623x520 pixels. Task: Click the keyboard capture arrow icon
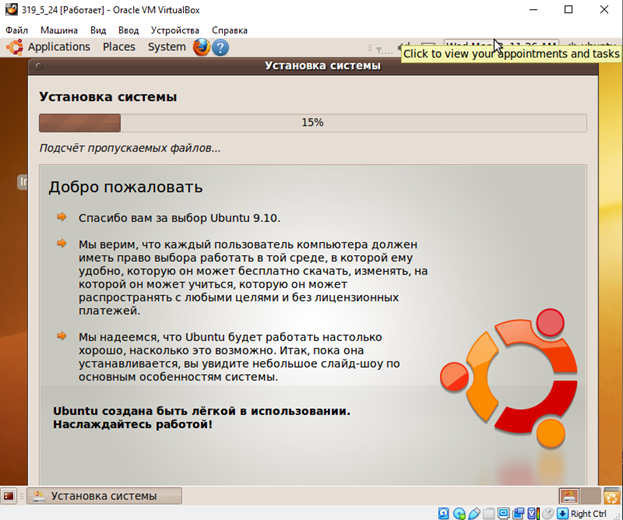563,513
